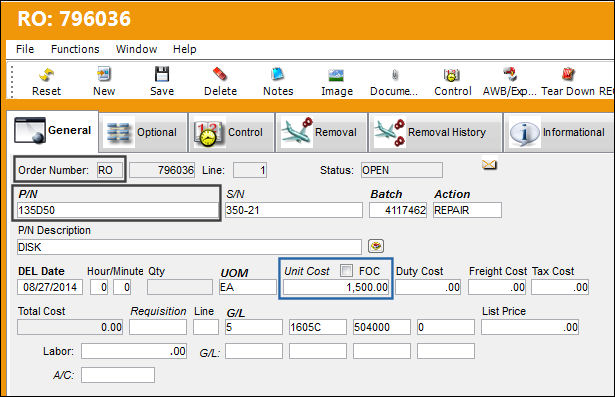Open the Informational tab
Screen dimensions: 615x397
[559, 132]
